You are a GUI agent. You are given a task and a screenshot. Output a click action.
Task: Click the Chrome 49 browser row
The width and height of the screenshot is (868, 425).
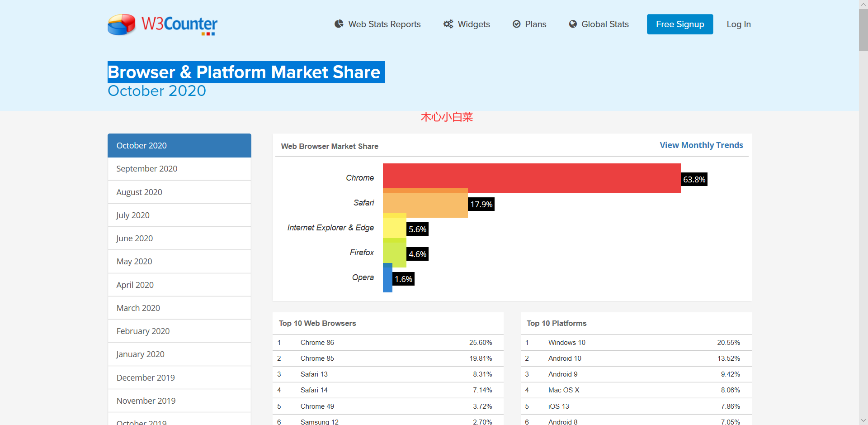[x=388, y=406]
